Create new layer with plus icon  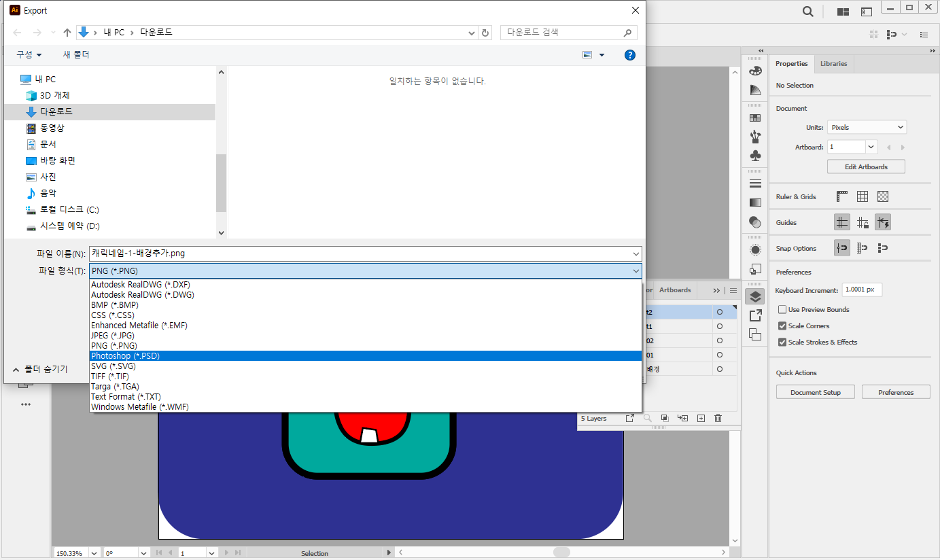(x=701, y=419)
